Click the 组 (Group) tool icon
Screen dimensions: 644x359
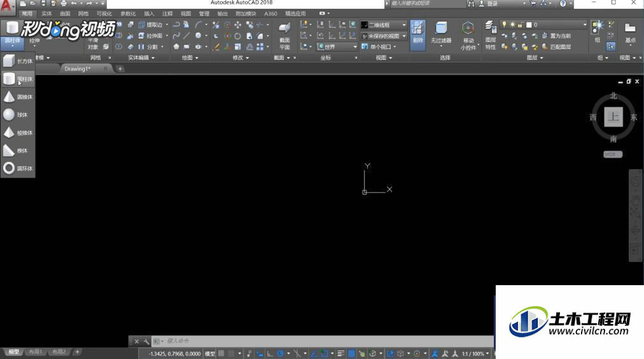[597, 32]
